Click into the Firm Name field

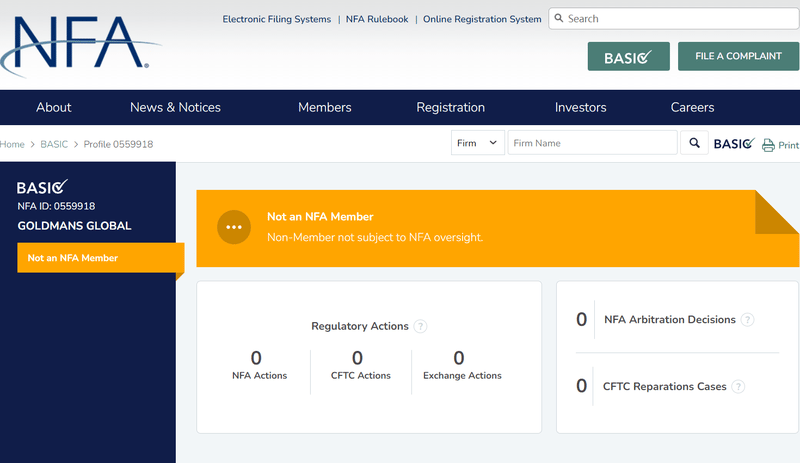point(592,143)
